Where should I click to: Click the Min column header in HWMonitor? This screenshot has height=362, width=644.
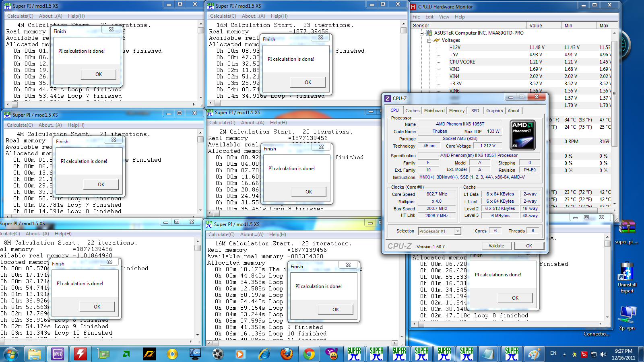579,25
